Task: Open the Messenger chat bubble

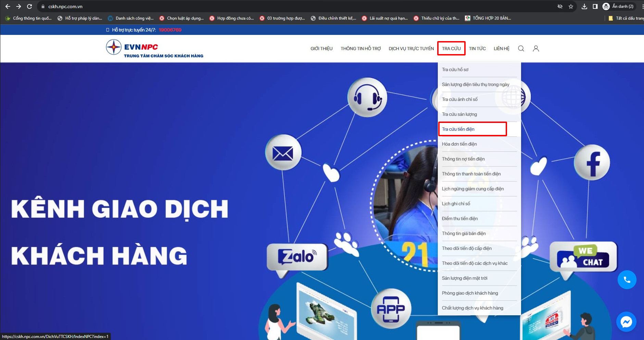Action: pos(626,322)
